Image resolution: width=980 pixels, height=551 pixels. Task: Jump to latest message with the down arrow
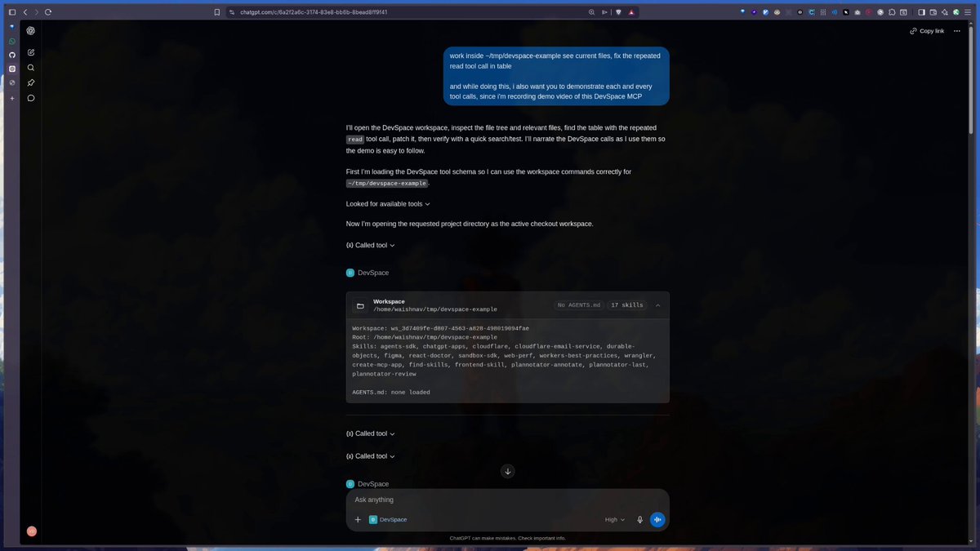click(508, 471)
